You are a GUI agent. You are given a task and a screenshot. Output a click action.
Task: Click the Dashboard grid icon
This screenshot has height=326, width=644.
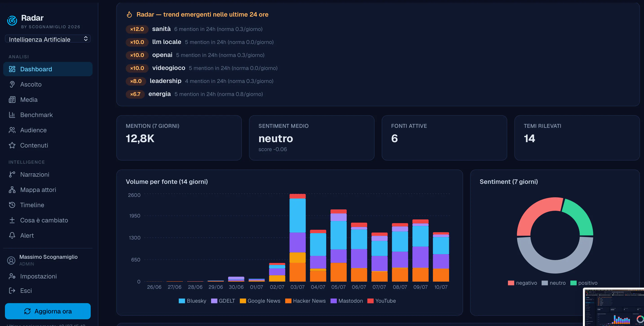[x=12, y=69]
